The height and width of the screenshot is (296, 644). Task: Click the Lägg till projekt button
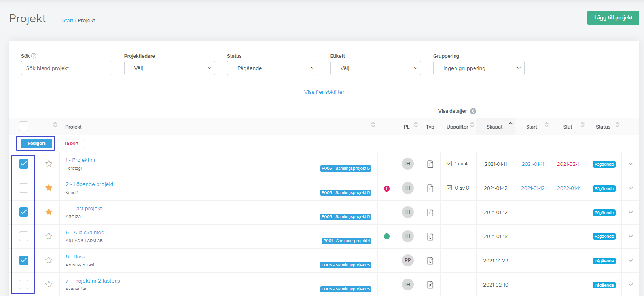613,18
